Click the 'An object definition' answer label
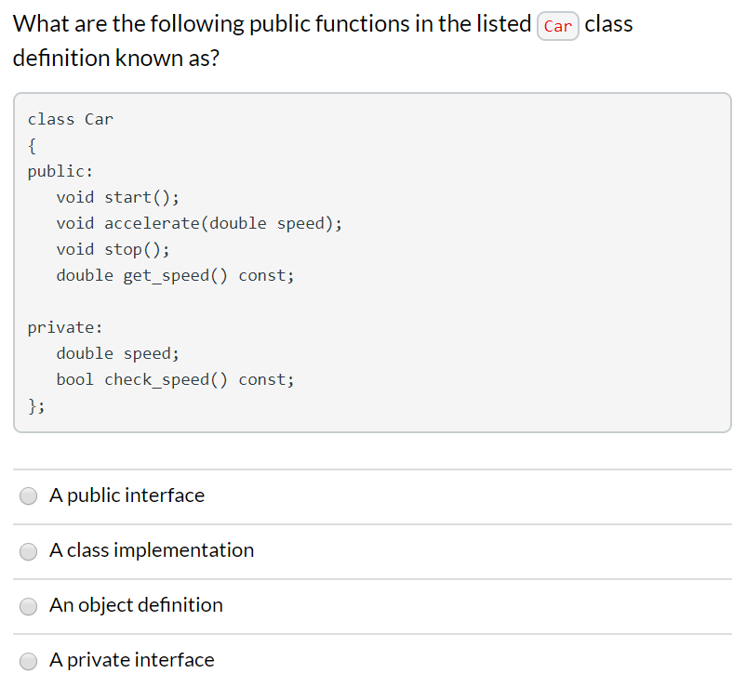Image resolution: width=746 pixels, height=700 pixels. (136, 605)
